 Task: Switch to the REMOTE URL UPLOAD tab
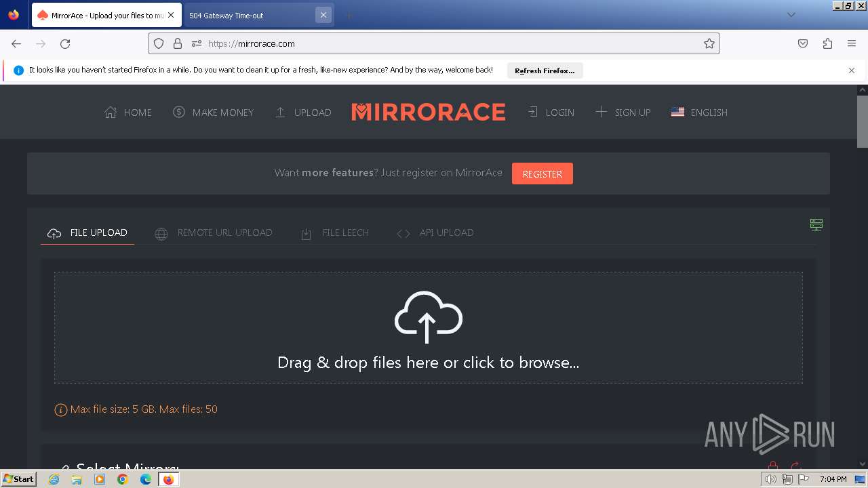click(214, 232)
